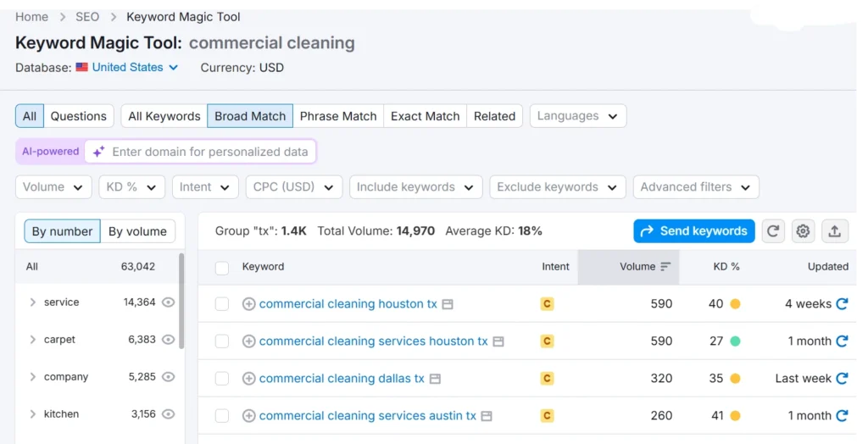Screen dimensions: 868x444
Task: Open the KD % filter dropdown
Action: pos(131,187)
